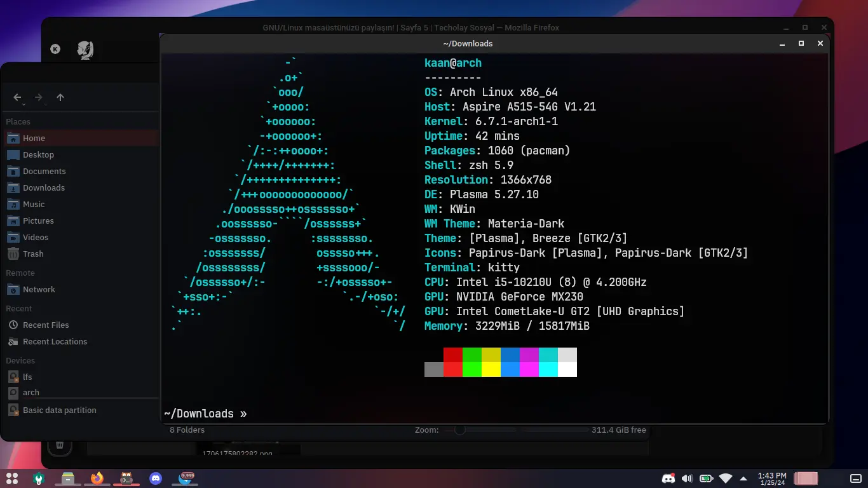Click the ~/Downloads terminal window title
The height and width of the screenshot is (488, 868).
pyautogui.click(x=468, y=43)
